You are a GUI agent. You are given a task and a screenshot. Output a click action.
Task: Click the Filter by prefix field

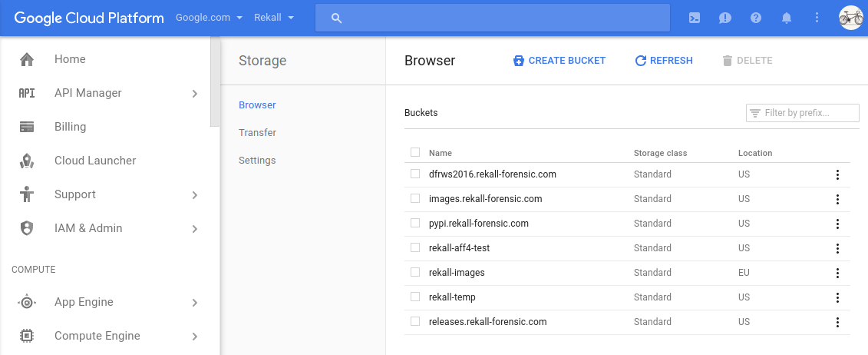[x=803, y=113]
